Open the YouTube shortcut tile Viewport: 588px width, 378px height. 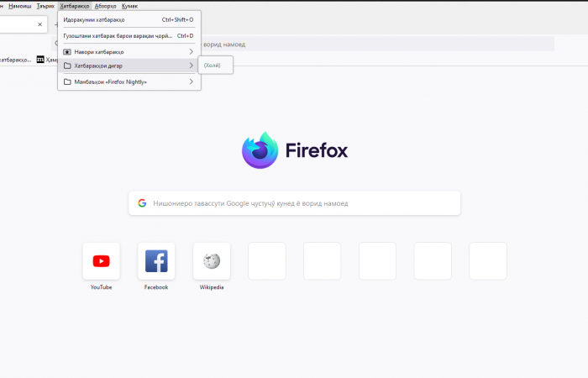click(102, 261)
